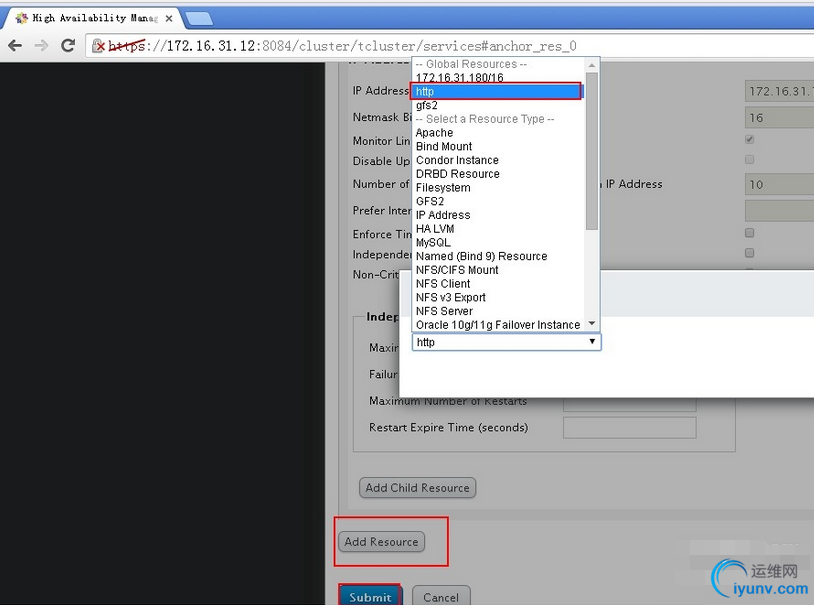Image resolution: width=814 pixels, height=605 pixels.
Task: Click the Restart Expire Time input field
Action: 629,427
